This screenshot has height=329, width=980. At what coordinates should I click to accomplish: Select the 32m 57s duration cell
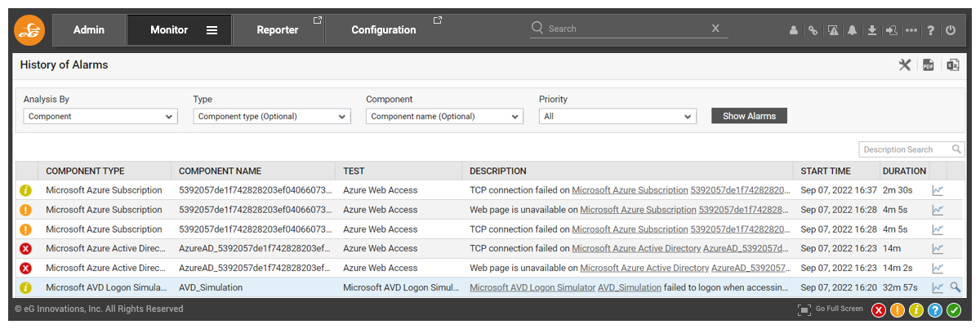902,288
